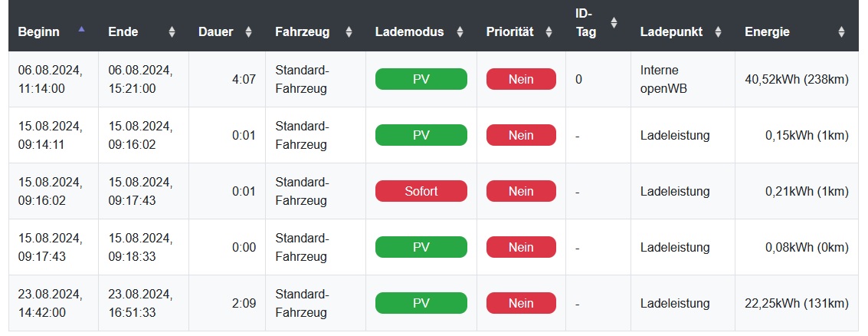Click the Energie column header label
The height and width of the screenshot is (336, 868).
[767, 32]
